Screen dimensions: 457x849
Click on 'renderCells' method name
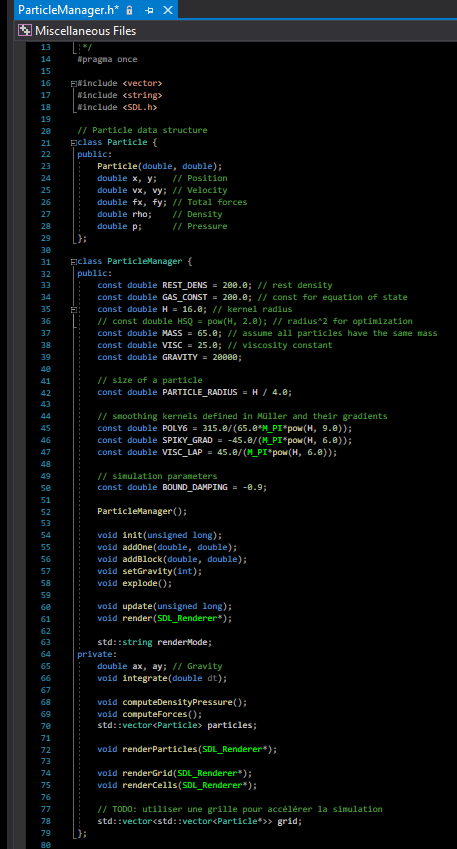[150, 786]
